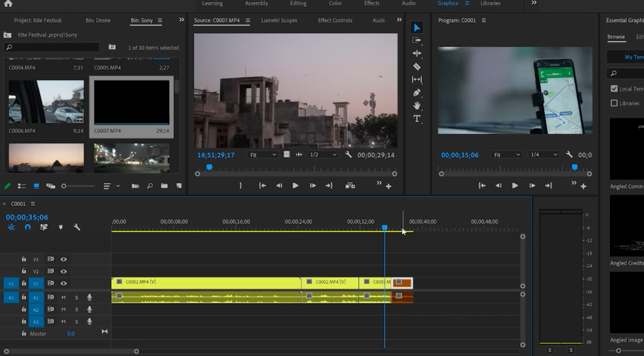Click the Browse tab in Essential Graphics
Screen dimensions: 644x356
click(616, 37)
